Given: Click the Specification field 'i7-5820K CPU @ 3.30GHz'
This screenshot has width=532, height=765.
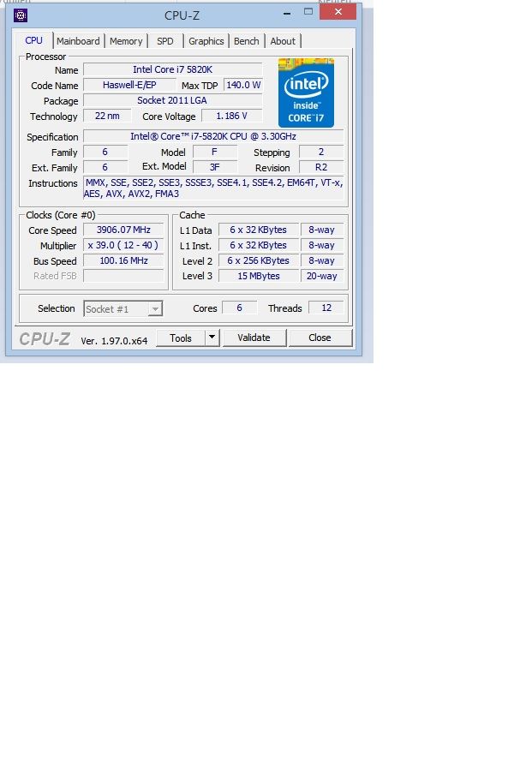Looking at the screenshot, I should tap(213, 136).
